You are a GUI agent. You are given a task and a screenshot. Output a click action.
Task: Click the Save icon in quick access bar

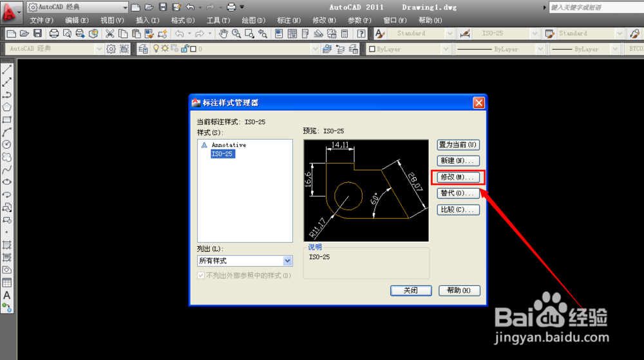point(163,7)
